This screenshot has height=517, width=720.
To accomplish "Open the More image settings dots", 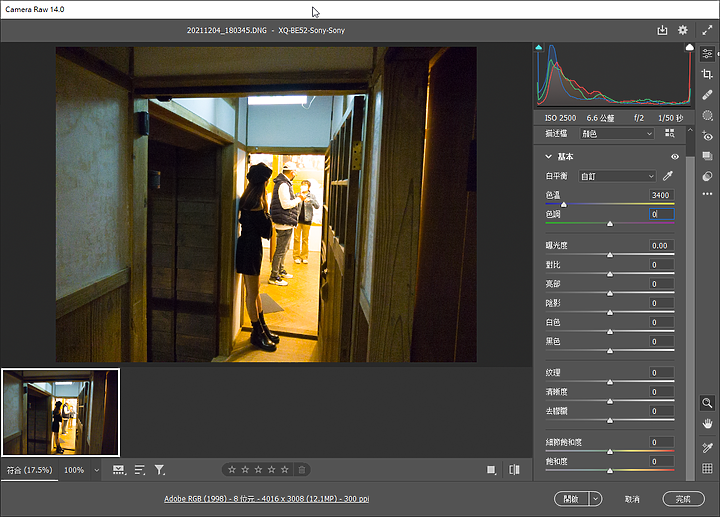I will (707, 194).
